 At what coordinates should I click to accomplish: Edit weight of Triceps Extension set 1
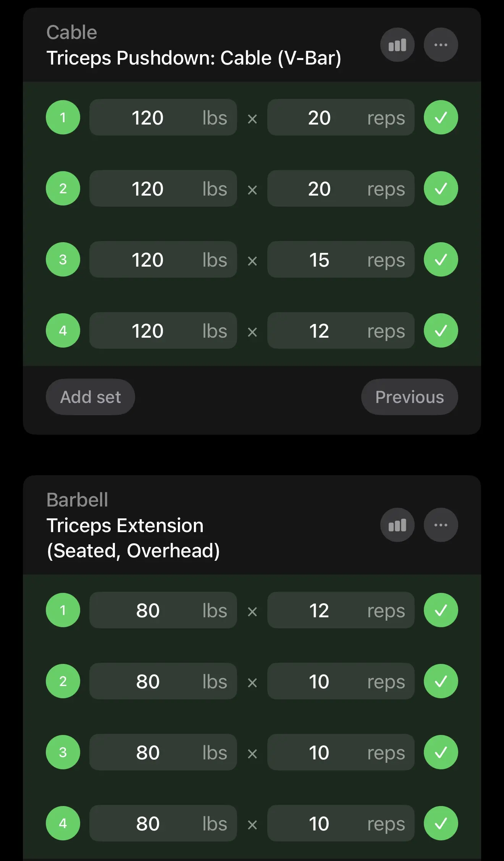[163, 610]
